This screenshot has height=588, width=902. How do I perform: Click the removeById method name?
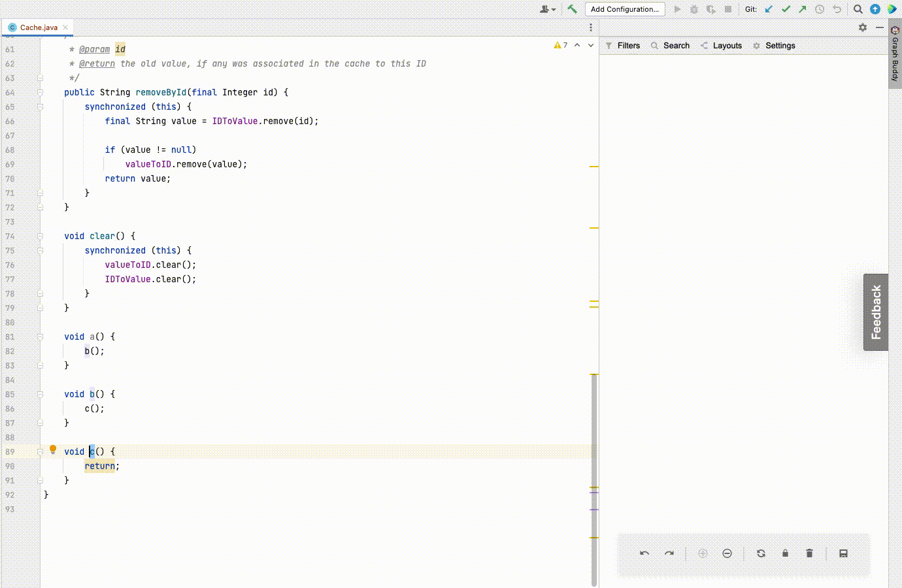[x=161, y=92]
